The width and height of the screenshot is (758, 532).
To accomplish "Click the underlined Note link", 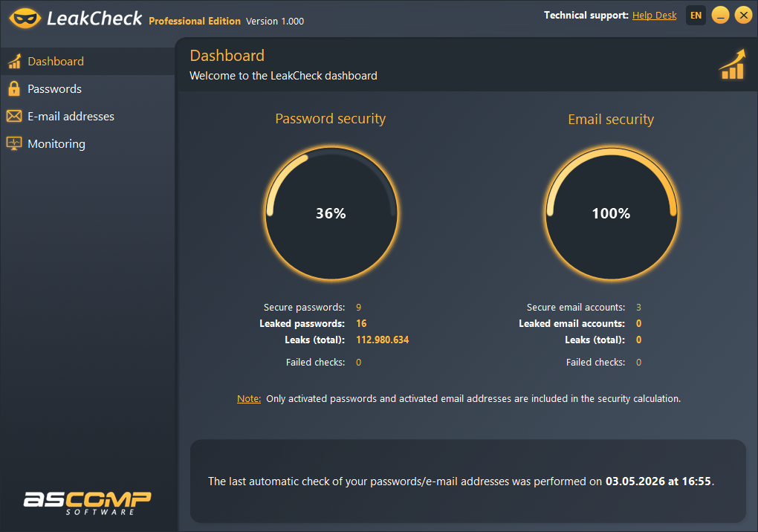I will tap(248, 398).
